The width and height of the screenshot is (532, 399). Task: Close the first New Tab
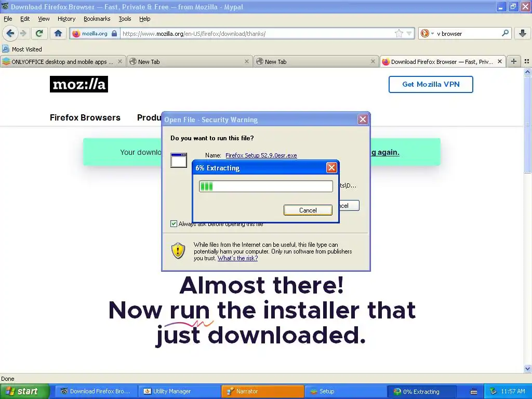pos(247,61)
